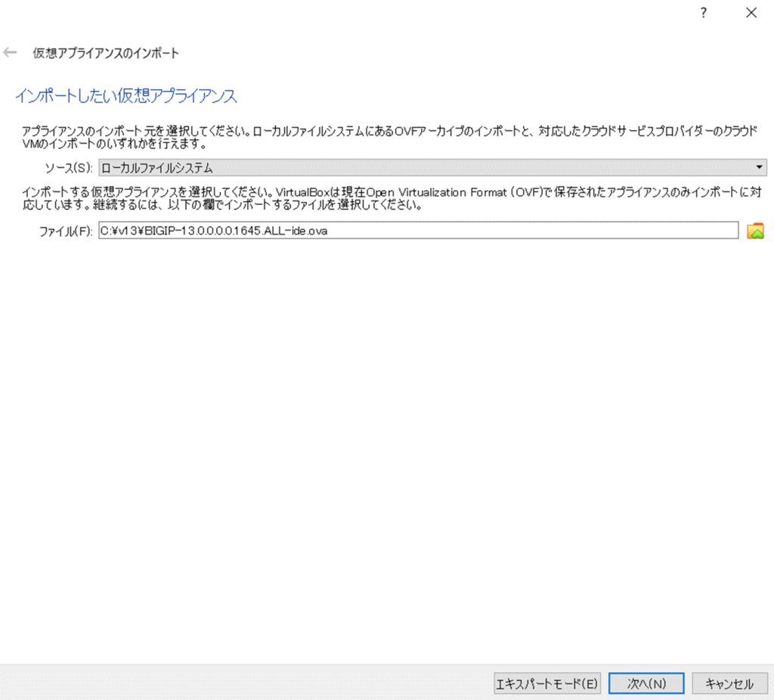
Task: Click the ソース(S): label
Action: [69, 168]
